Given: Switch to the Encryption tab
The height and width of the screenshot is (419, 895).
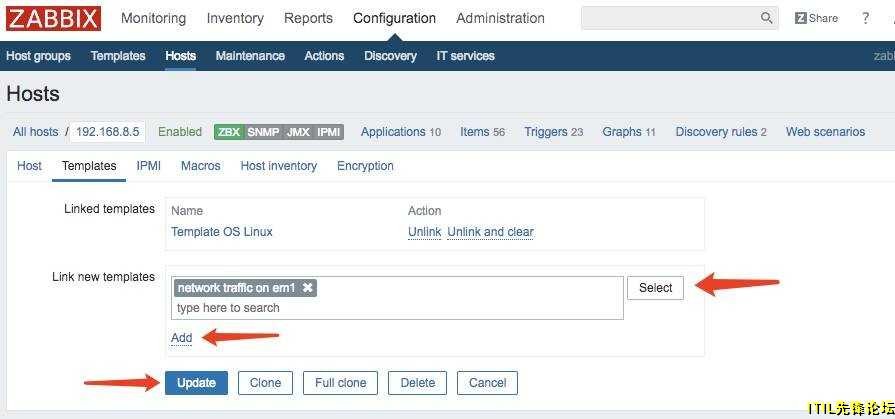Looking at the screenshot, I should [x=365, y=166].
